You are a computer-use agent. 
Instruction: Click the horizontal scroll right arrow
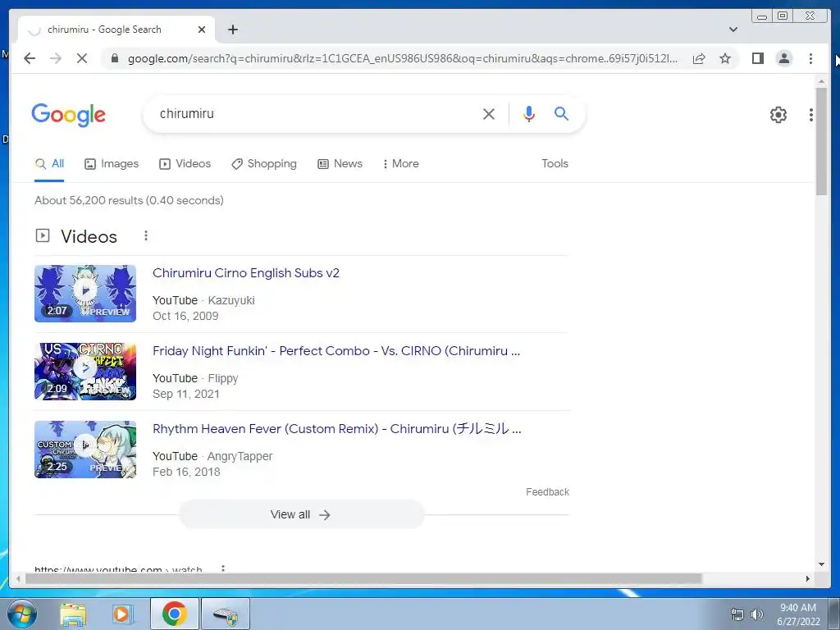click(x=808, y=578)
